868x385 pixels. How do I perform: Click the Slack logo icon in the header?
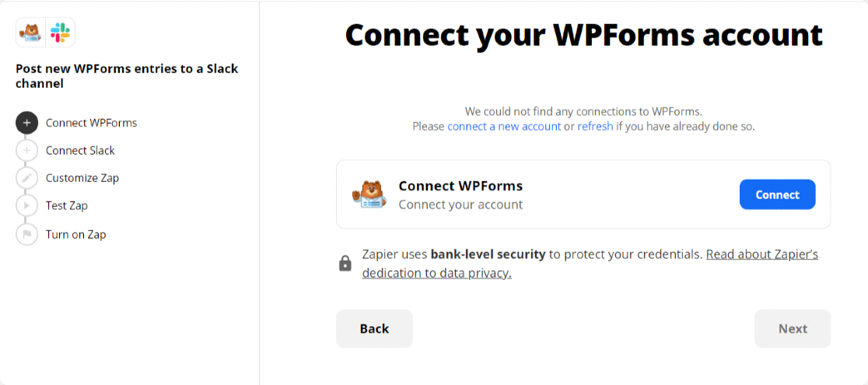[60, 33]
